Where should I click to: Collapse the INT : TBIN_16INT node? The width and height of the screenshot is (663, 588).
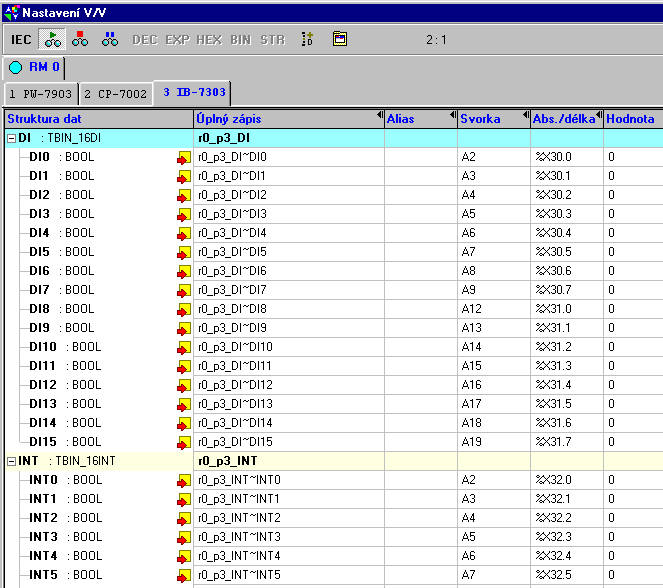click(11, 461)
